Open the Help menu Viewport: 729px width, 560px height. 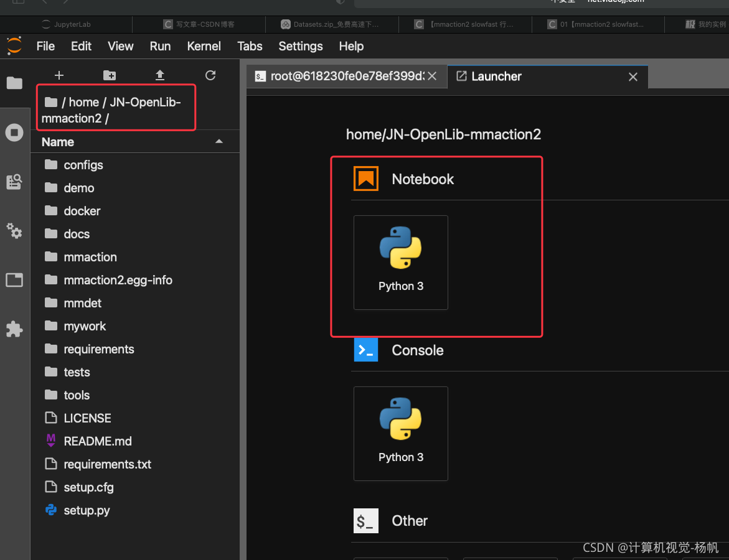pyautogui.click(x=351, y=47)
